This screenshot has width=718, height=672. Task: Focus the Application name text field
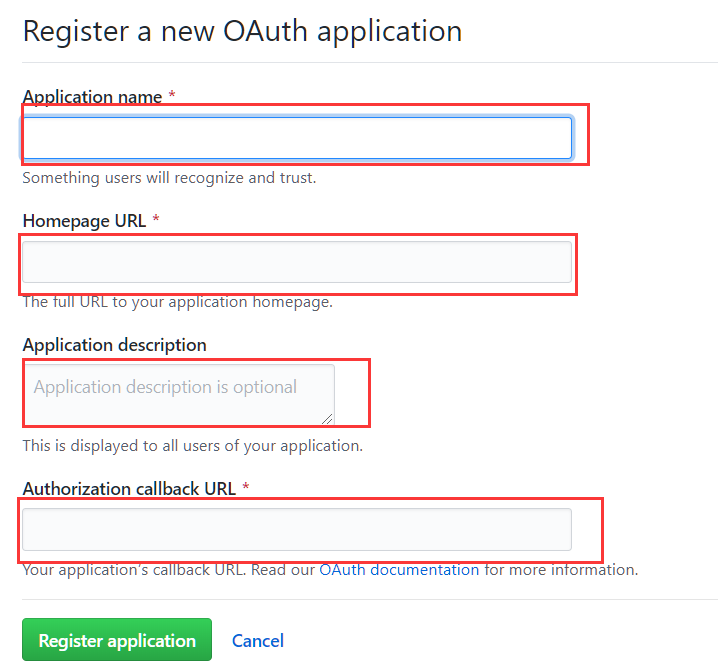coord(297,138)
